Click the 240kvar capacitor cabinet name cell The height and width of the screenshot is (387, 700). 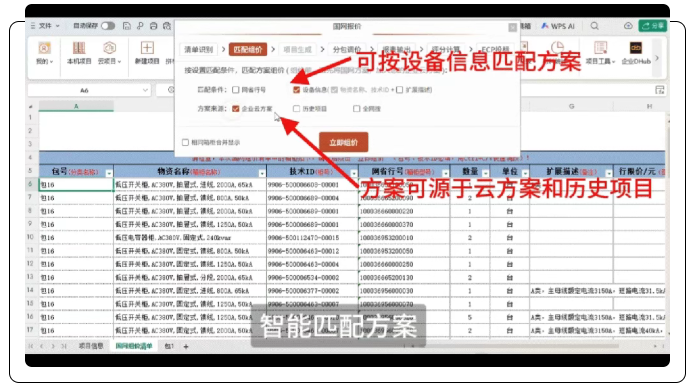tap(190, 238)
